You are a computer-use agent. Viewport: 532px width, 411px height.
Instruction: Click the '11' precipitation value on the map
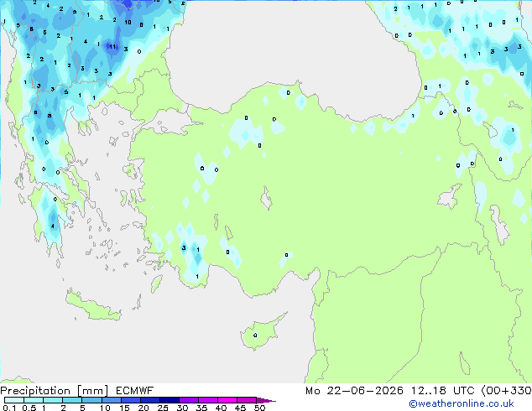coord(112,46)
